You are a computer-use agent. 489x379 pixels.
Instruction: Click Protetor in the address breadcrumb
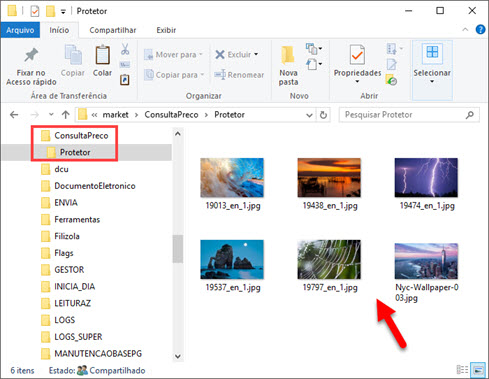(229, 115)
